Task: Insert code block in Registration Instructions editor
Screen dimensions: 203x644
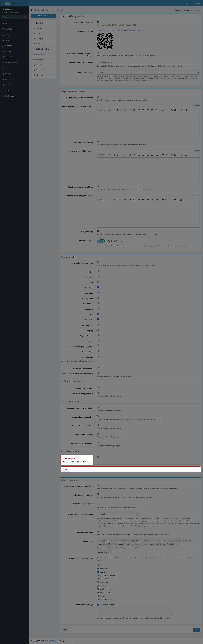Action: click(x=166, y=110)
